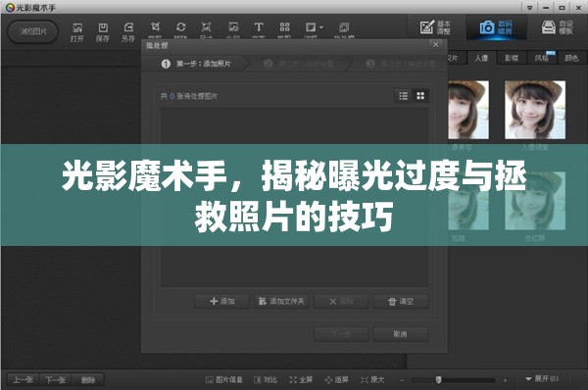Select the 人像 portrait effects tab
Image resolution: width=588 pixels, height=390 pixels.
pos(481,58)
